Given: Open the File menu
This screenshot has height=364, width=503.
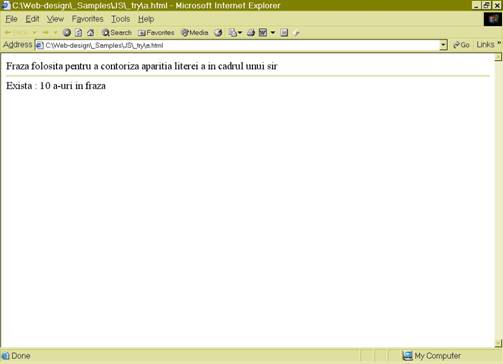Looking at the screenshot, I should tap(11, 19).
